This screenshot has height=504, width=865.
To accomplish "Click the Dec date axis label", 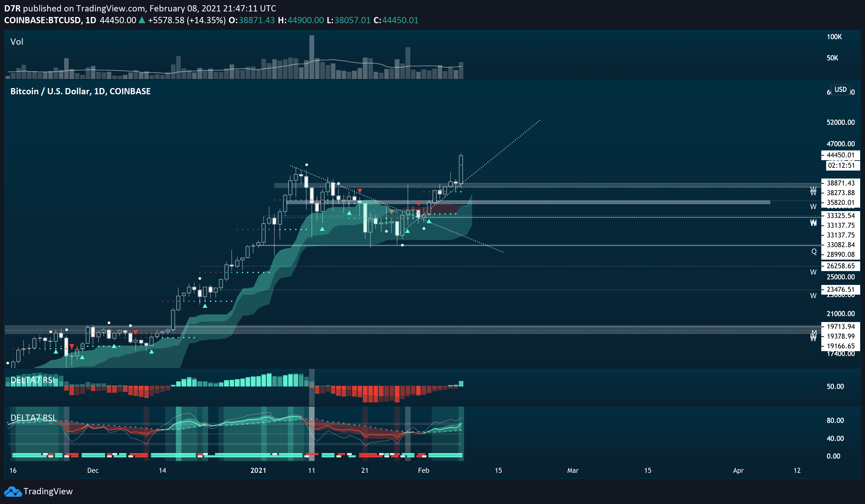I will point(93,470).
